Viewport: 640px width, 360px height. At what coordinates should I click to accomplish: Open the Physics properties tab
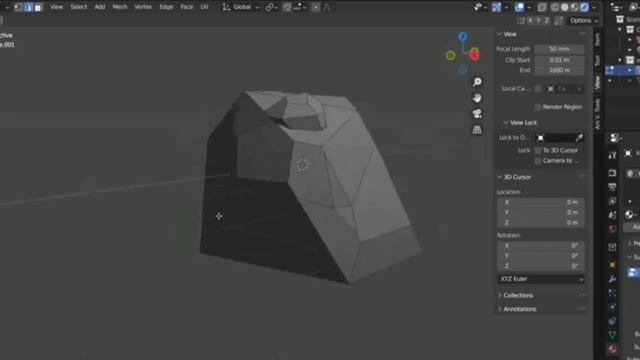pyautogui.click(x=612, y=307)
